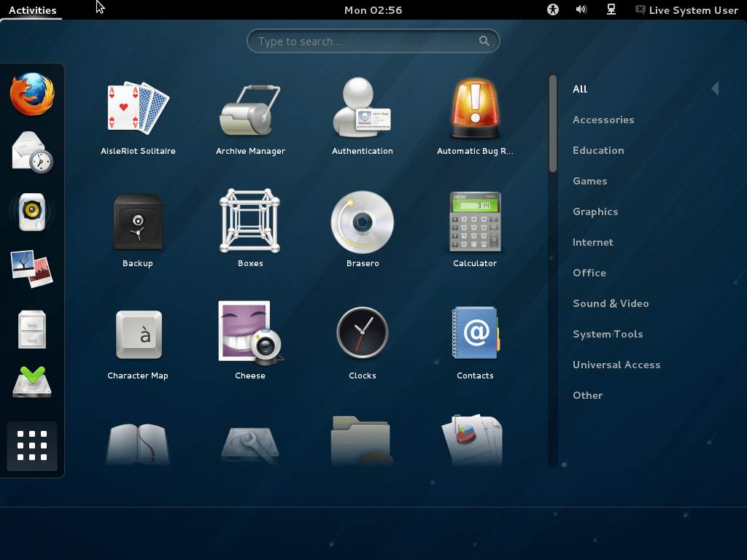
Task: Click Install to Hard Drive dash icon
Action: 32,382
